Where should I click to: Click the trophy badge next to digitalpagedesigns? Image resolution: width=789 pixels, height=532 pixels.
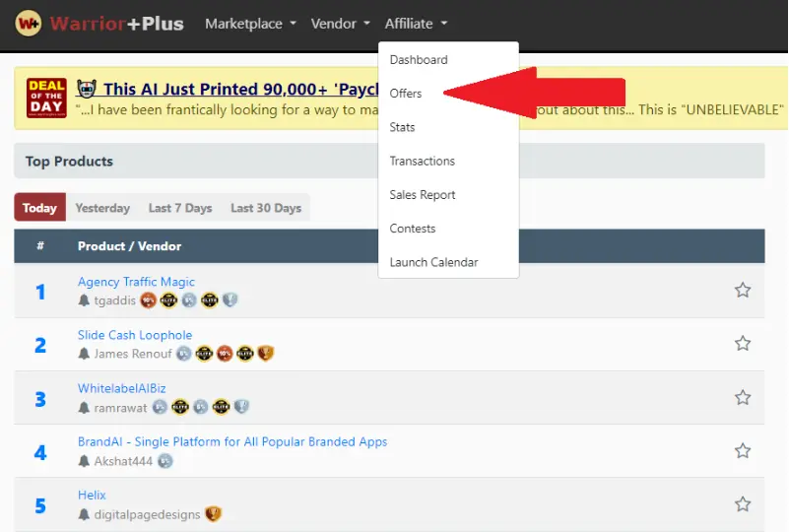(x=214, y=514)
